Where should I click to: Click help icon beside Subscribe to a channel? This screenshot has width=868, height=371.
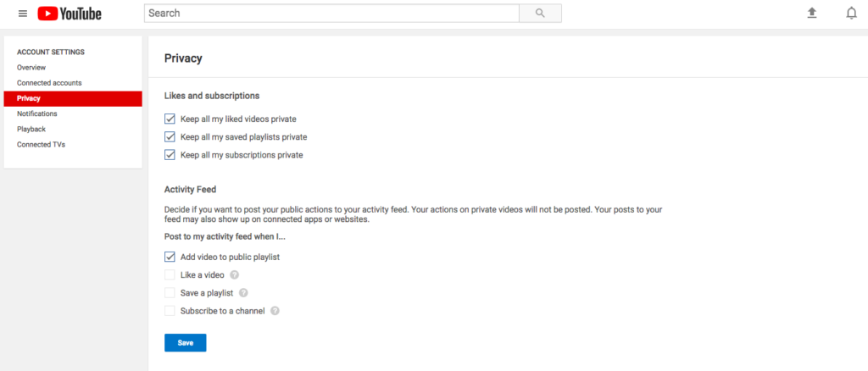pyautogui.click(x=275, y=311)
